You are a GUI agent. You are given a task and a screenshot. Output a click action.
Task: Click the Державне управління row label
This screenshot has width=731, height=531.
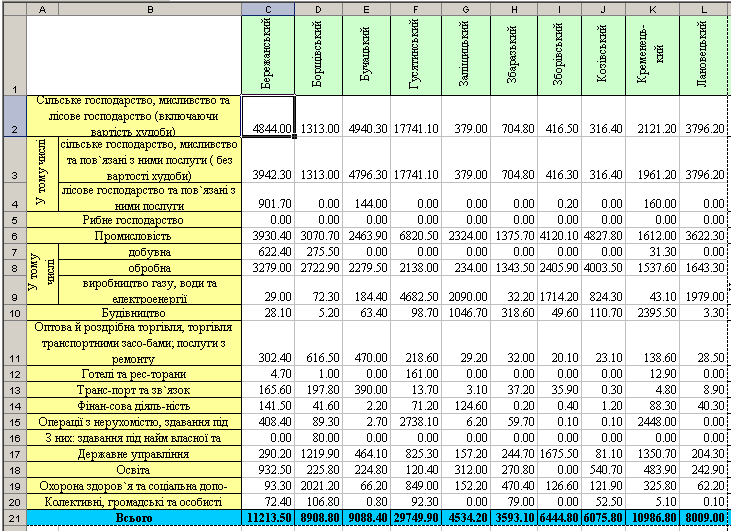click(x=134, y=454)
